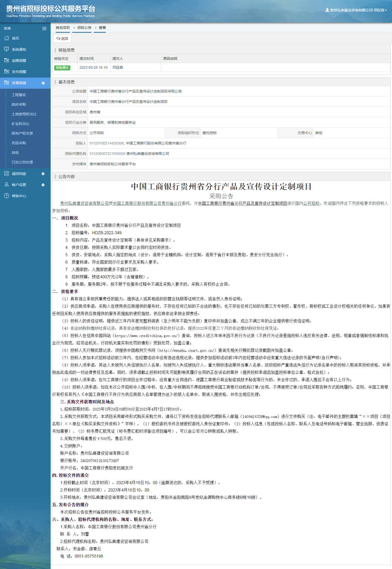
Task: Select 药品采购 submenu item
Action: (19, 143)
